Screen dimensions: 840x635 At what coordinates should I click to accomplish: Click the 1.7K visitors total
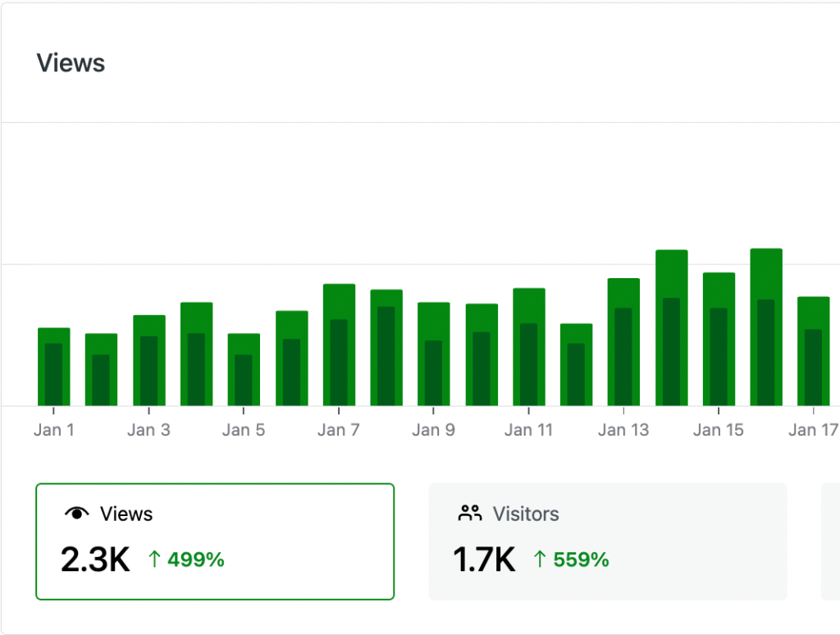pos(484,560)
